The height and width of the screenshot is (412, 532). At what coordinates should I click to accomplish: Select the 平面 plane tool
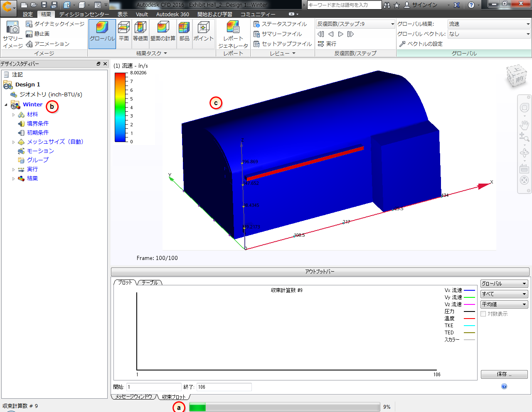[x=124, y=34]
